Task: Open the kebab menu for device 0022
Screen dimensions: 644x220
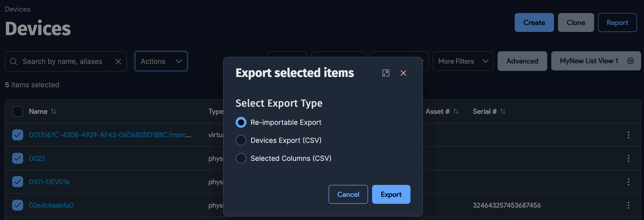Action: 629,158
